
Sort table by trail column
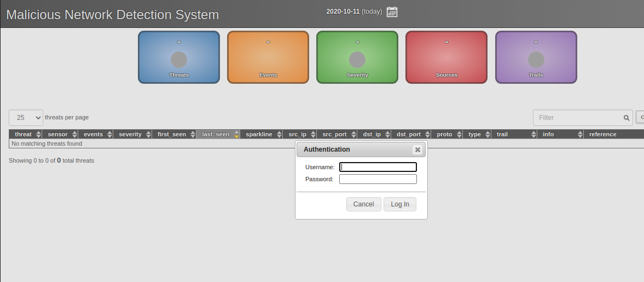(x=514, y=134)
